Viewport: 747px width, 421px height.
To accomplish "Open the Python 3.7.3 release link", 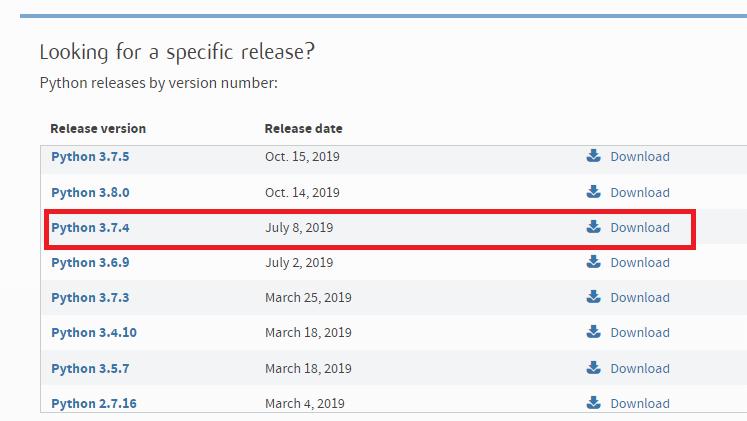I will (90, 298).
